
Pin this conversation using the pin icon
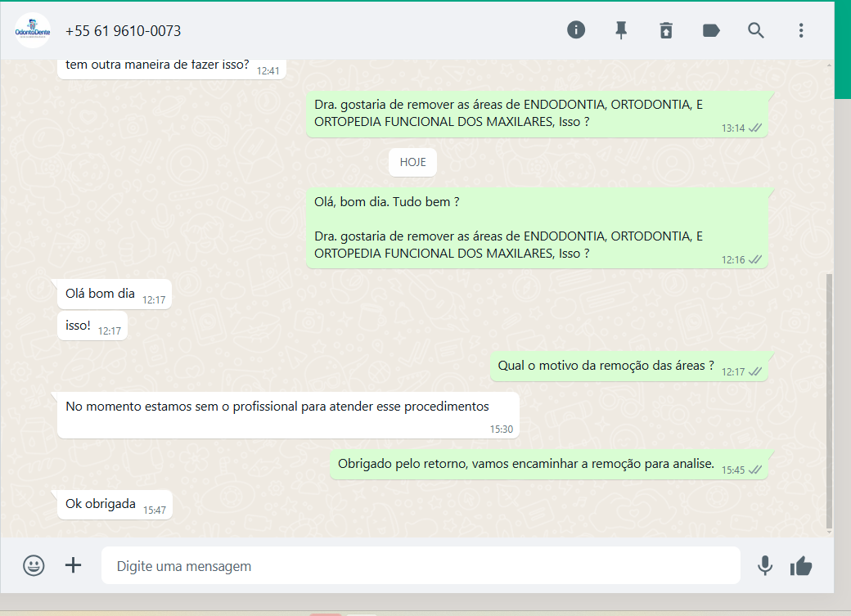[x=621, y=30]
